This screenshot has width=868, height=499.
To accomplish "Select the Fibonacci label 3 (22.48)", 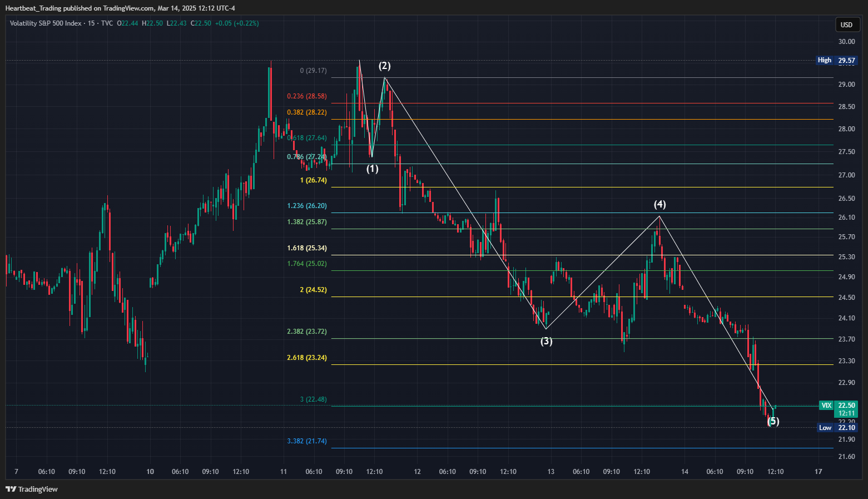I will (314, 399).
